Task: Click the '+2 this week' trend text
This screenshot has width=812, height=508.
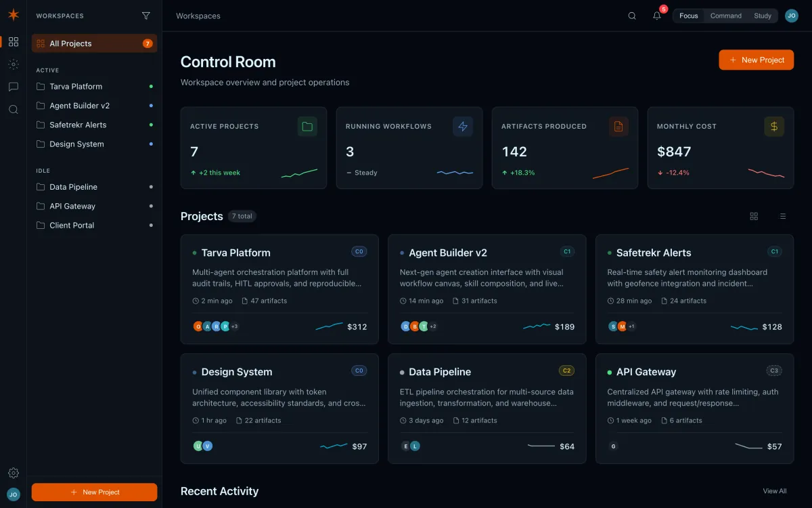Action: 219,173
